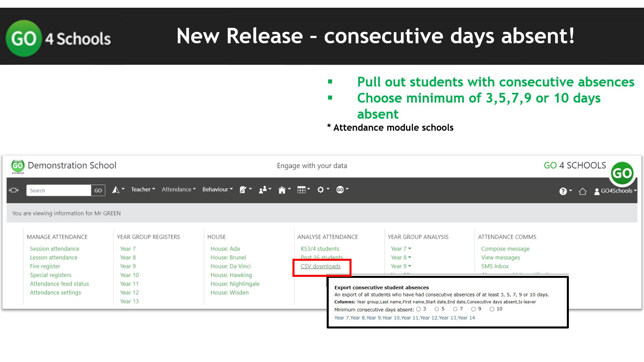Open Year 10 register
Screen dimensions: 644x362
(x=129, y=275)
